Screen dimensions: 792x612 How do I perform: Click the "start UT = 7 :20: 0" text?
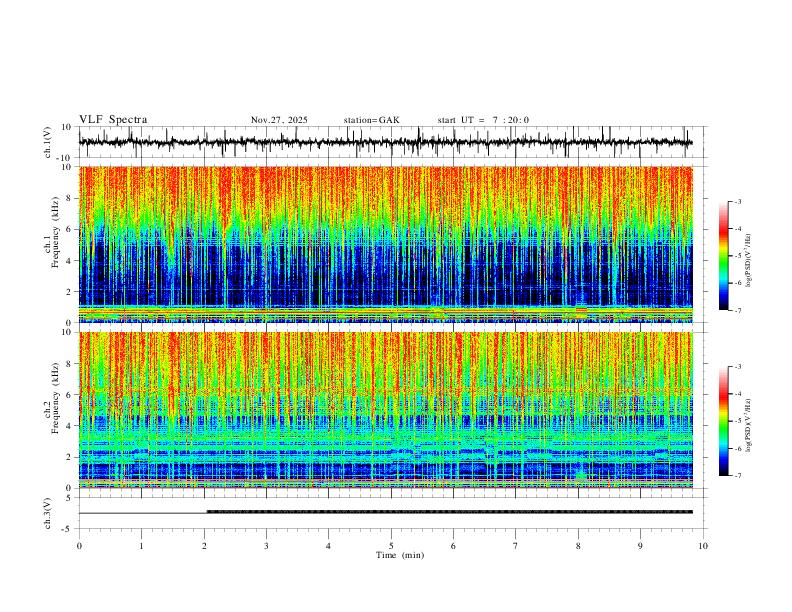point(483,120)
